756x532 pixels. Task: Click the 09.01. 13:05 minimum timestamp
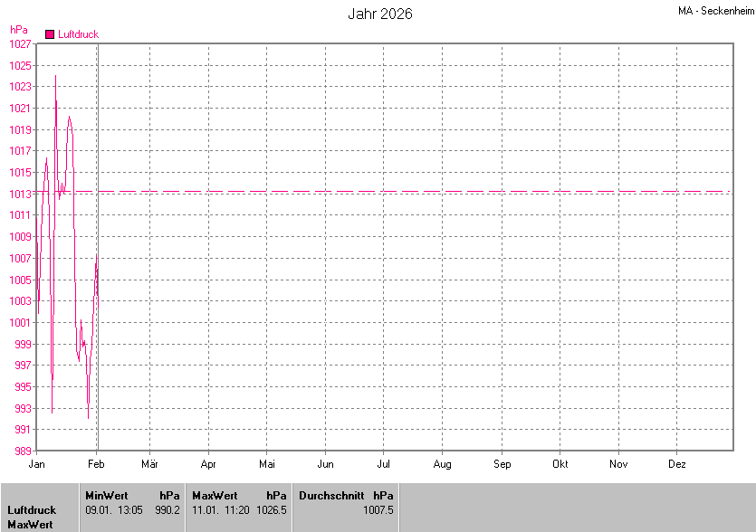114,510
